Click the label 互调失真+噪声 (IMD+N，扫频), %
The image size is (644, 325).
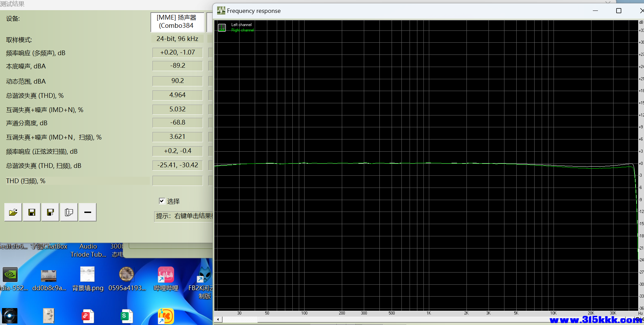click(x=54, y=137)
